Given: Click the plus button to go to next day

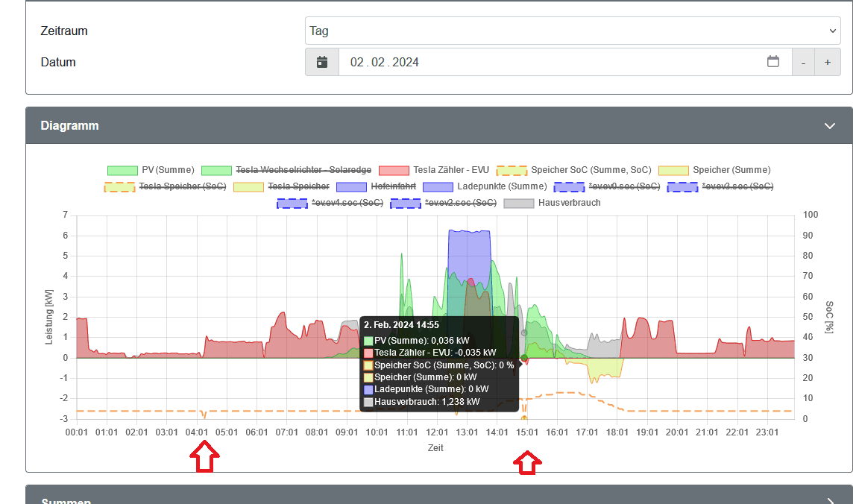Looking at the screenshot, I should coord(828,63).
